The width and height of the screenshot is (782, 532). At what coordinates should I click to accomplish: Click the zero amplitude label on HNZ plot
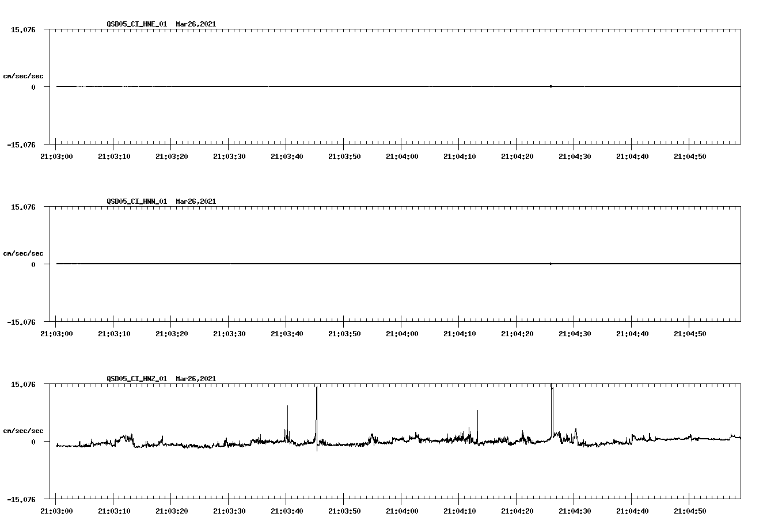point(32,442)
